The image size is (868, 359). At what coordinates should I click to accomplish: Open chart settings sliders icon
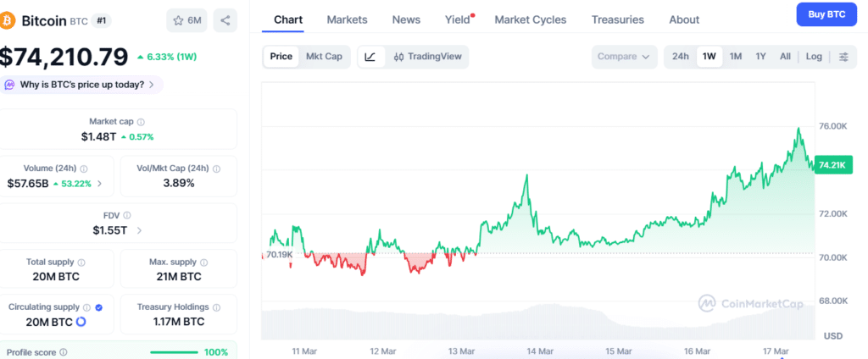point(843,57)
